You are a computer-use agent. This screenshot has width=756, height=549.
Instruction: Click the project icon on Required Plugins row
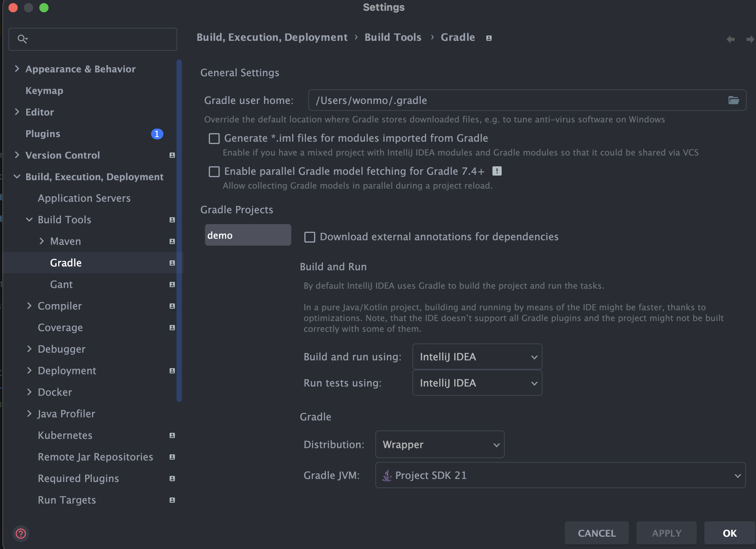(x=172, y=479)
